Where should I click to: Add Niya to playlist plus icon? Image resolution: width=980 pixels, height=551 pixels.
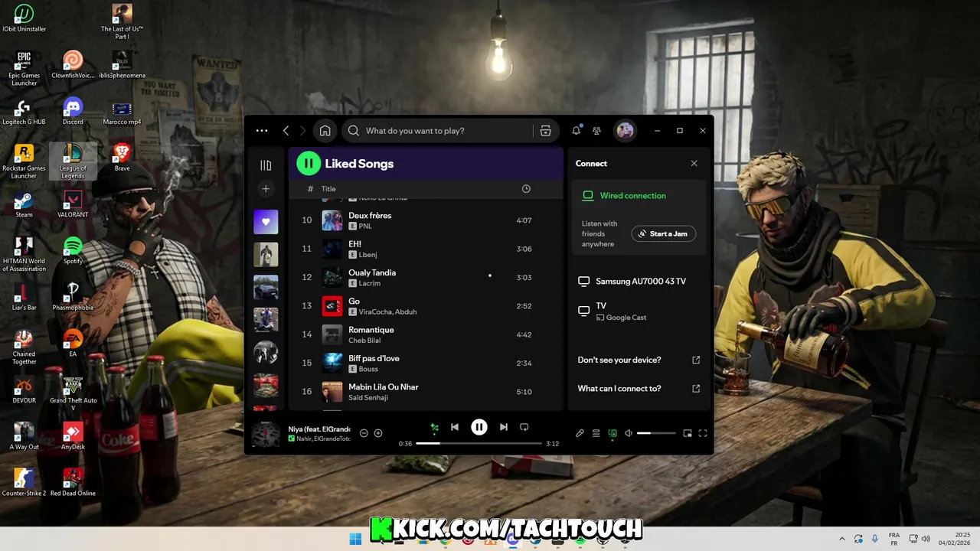tap(378, 433)
